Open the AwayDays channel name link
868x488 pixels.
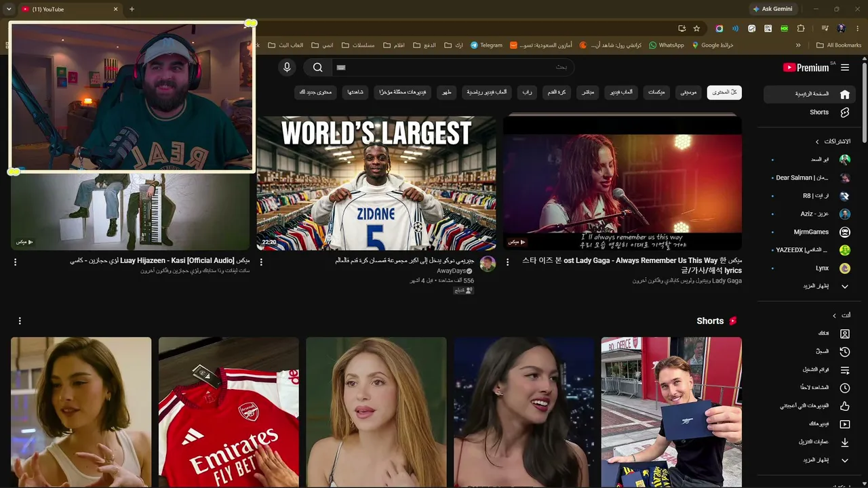pyautogui.click(x=451, y=271)
